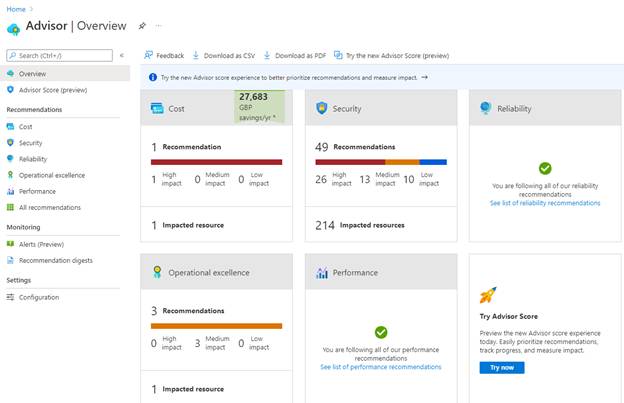Viewport: 624px width, 403px height.
Task: Click the rocket icon for Advisor Score
Action: click(x=488, y=295)
